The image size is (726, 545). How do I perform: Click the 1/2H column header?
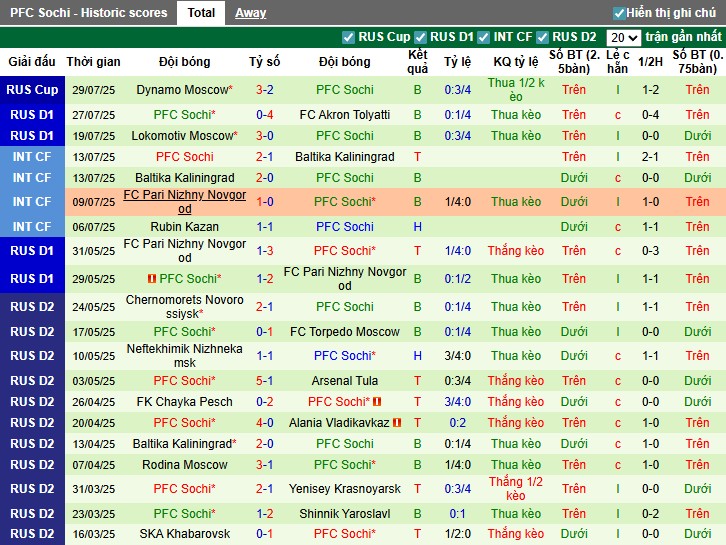coord(651,62)
